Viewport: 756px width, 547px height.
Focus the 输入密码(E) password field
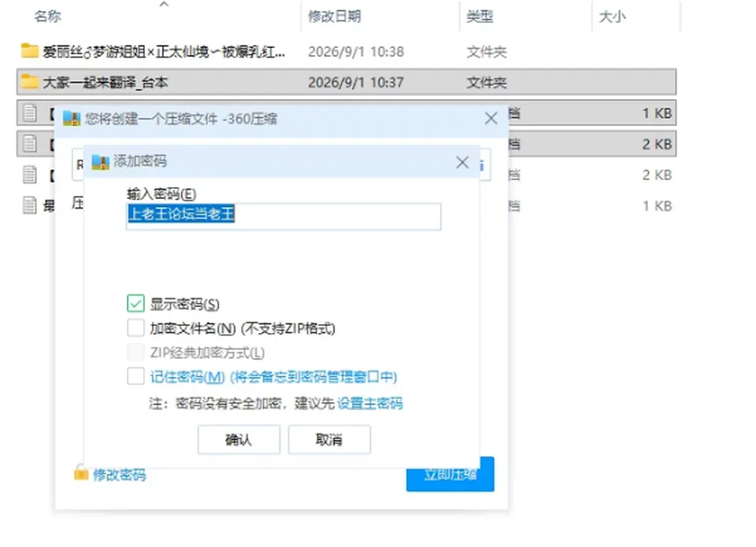pyautogui.click(x=283, y=216)
